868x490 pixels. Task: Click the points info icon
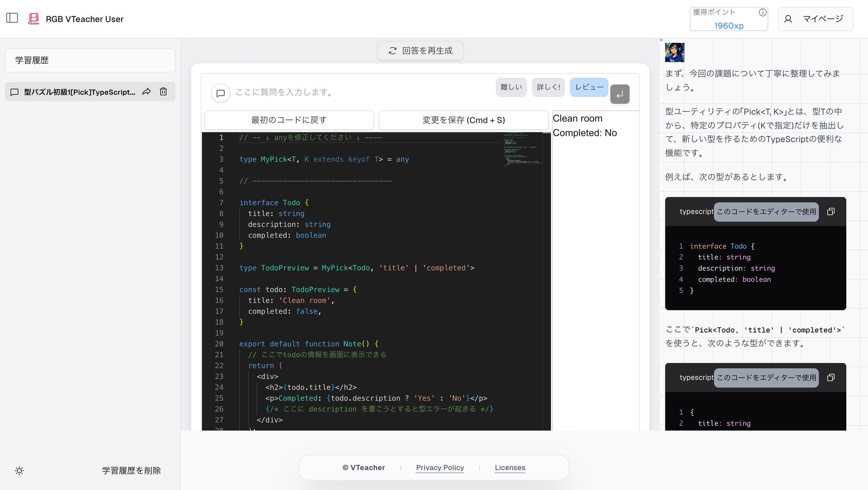(x=762, y=12)
